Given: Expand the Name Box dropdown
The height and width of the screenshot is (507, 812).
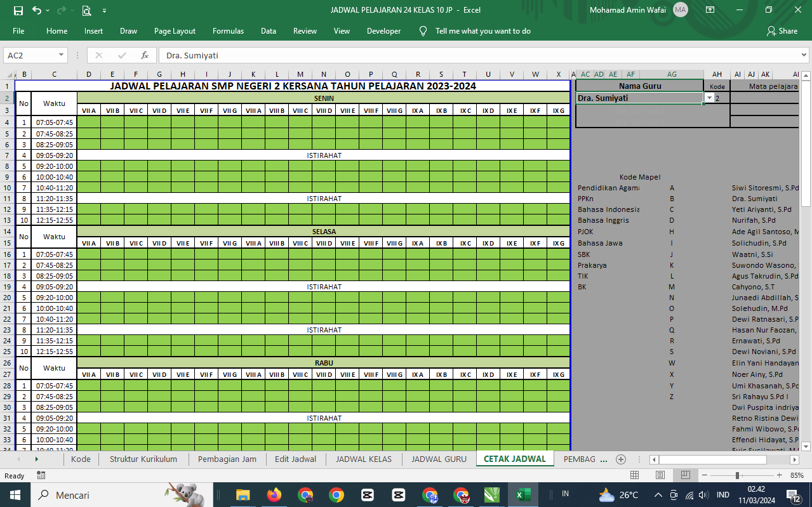Looking at the screenshot, I should pyautogui.click(x=61, y=55).
